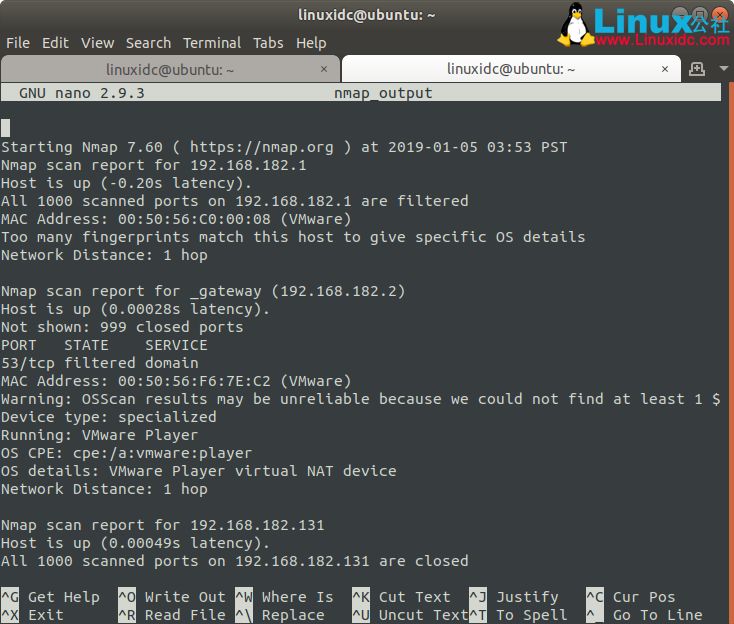Open the Tabs menu
Image resolution: width=734 pixels, height=624 pixels.
coord(268,43)
